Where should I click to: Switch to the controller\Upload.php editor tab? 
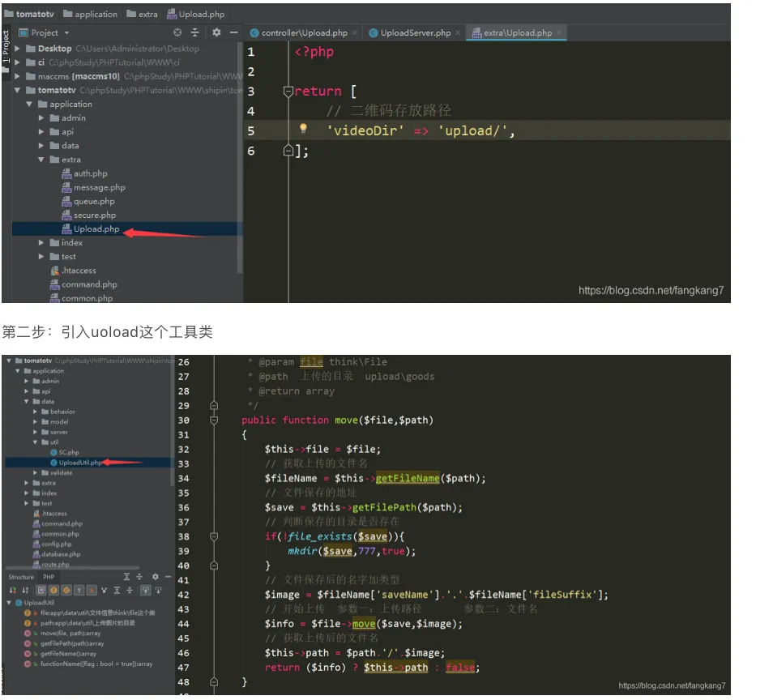(304, 33)
